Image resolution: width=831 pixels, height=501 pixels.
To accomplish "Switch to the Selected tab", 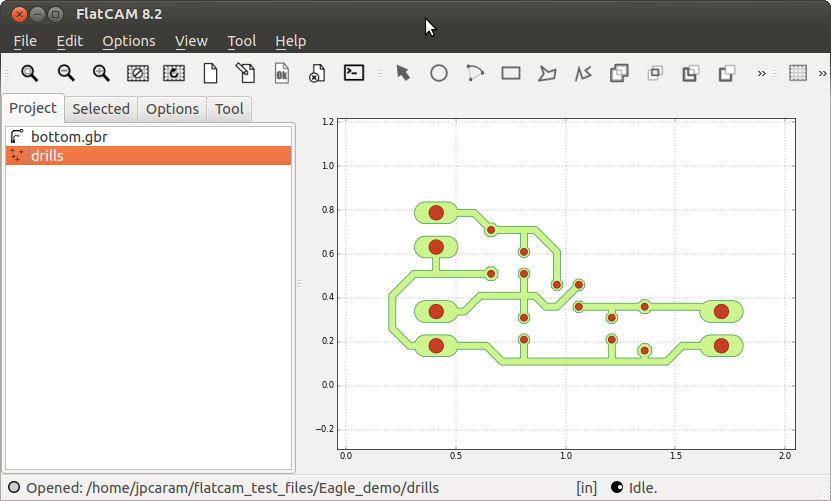I will pos(101,109).
